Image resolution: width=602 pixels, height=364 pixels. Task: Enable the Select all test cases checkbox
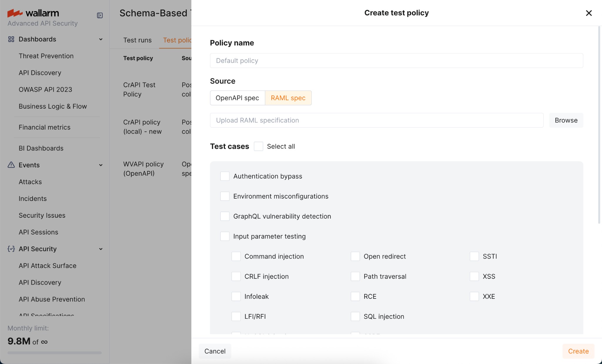(258, 146)
